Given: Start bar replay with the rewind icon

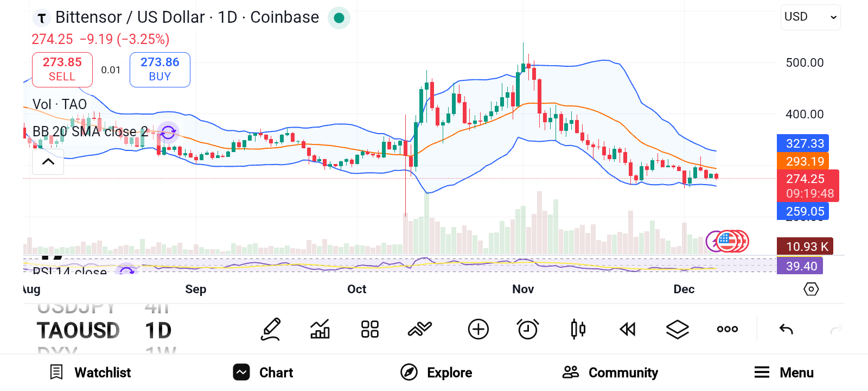Looking at the screenshot, I should coord(628,329).
